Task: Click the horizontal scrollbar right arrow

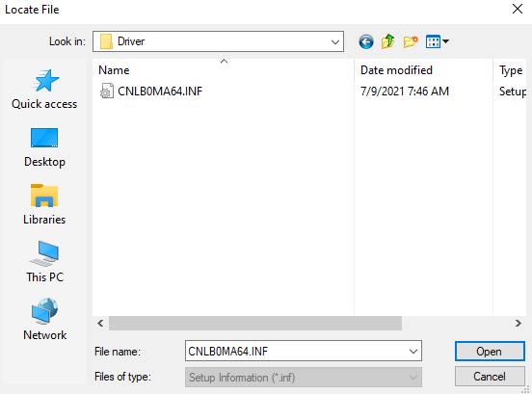Action: (518, 323)
